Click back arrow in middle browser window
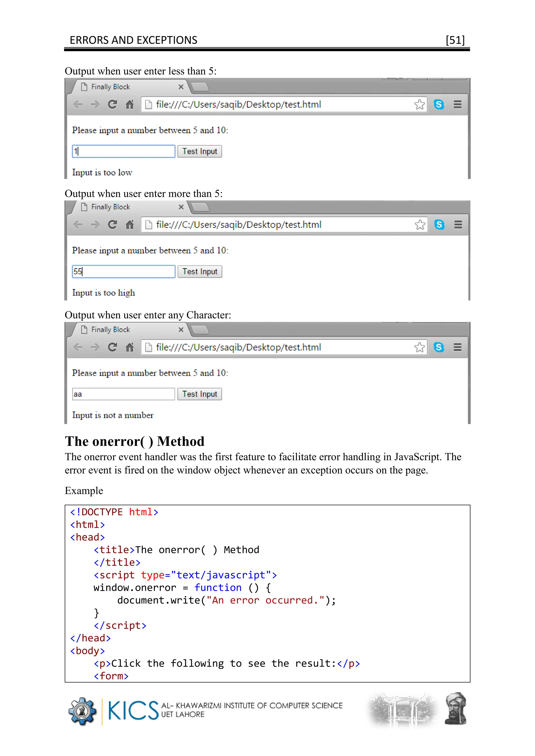The image size is (535, 756). [x=78, y=225]
